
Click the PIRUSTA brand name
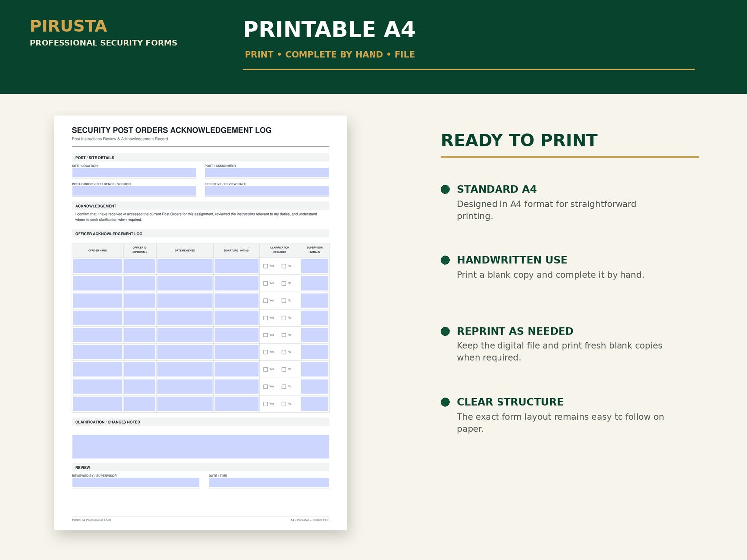tap(68, 26)
